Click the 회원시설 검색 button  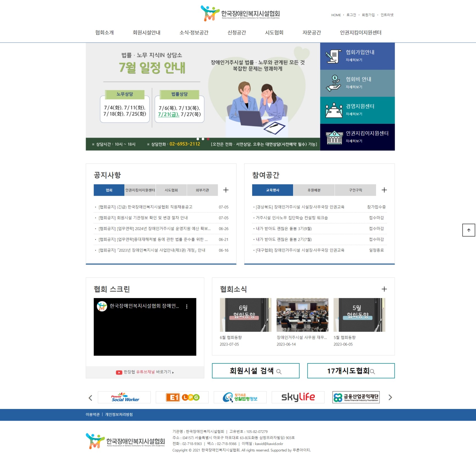255,371
